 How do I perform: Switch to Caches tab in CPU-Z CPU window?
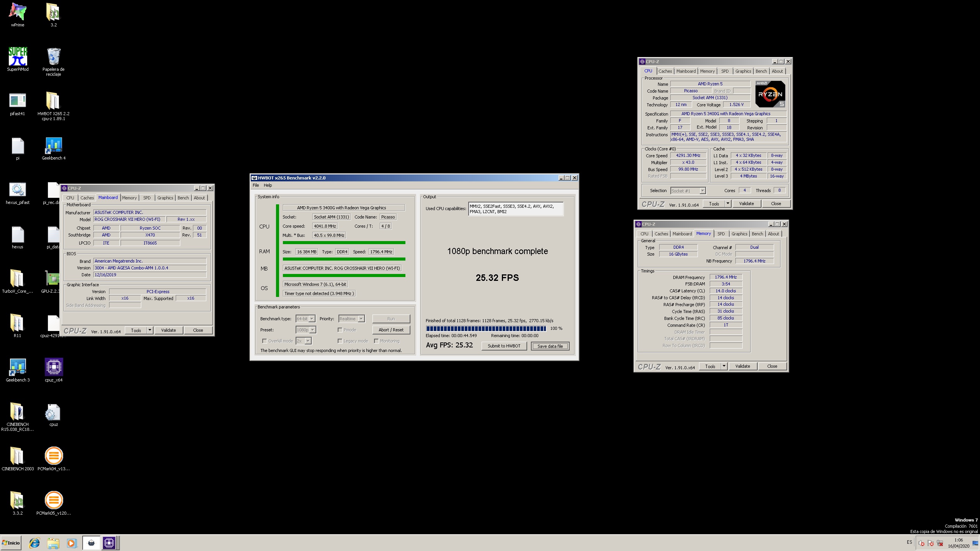(x=665, y=71)
